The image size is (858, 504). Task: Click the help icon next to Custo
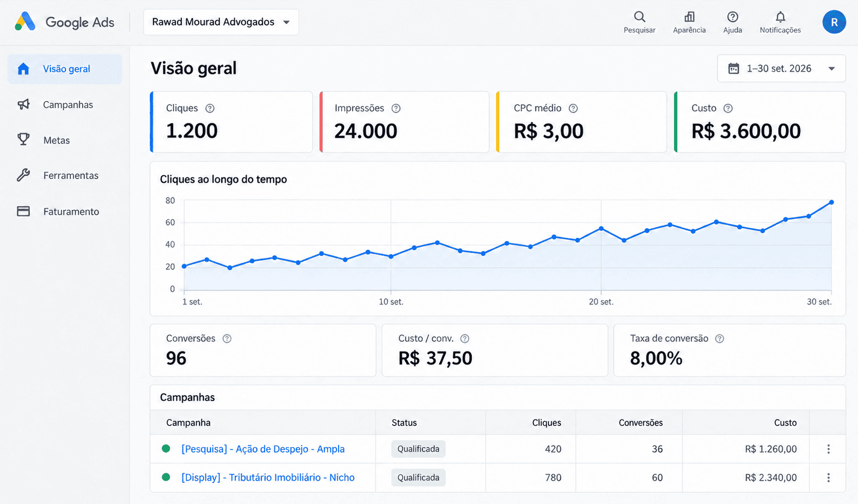(x=728, y=108)
